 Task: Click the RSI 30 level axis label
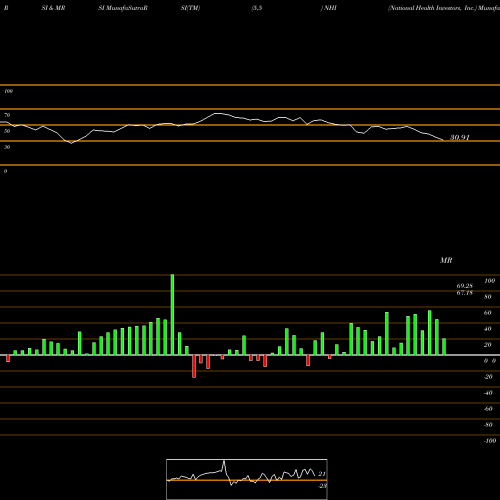[7, 147]
